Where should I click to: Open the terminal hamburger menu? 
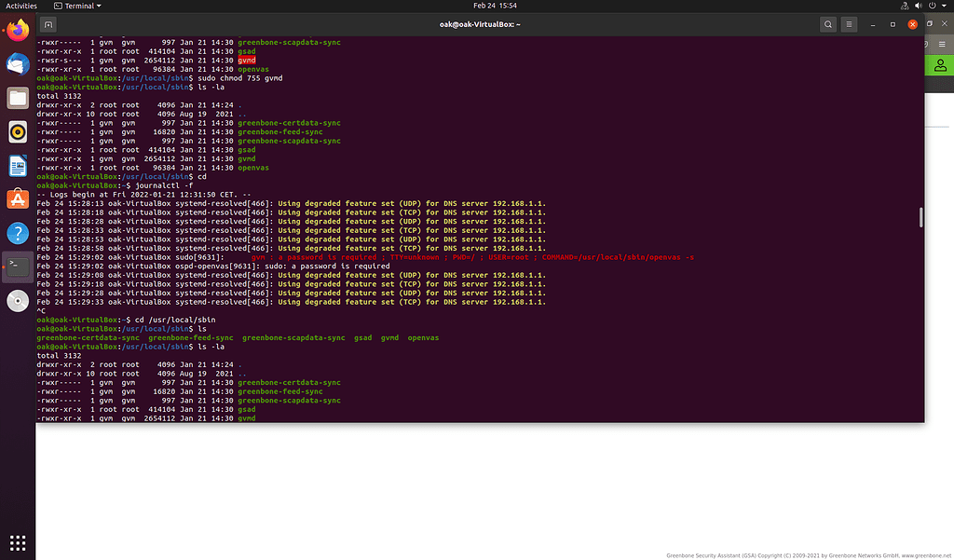[851, 24]
